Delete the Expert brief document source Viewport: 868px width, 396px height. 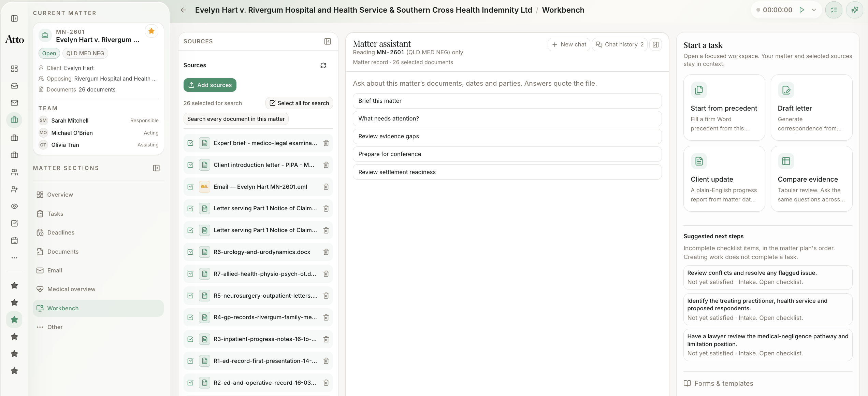point(326,143)
